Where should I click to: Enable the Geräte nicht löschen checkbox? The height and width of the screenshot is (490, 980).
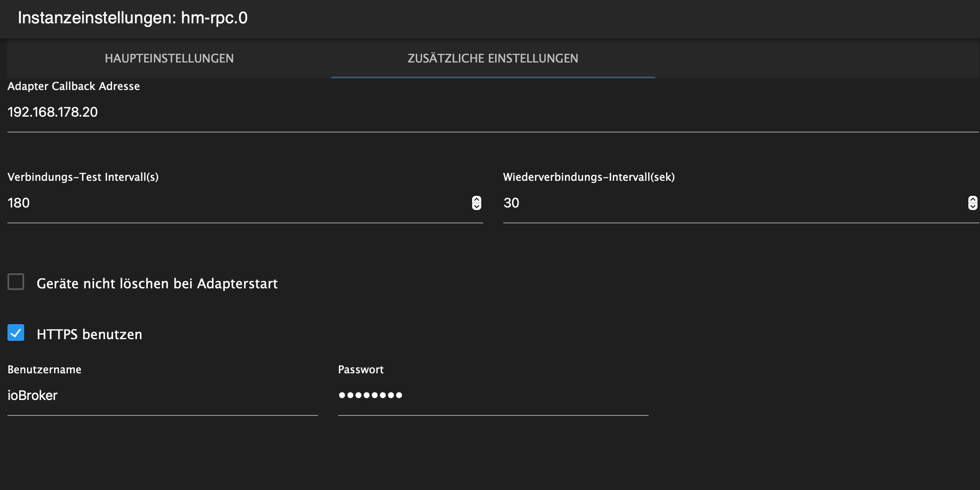pos(16,282)
